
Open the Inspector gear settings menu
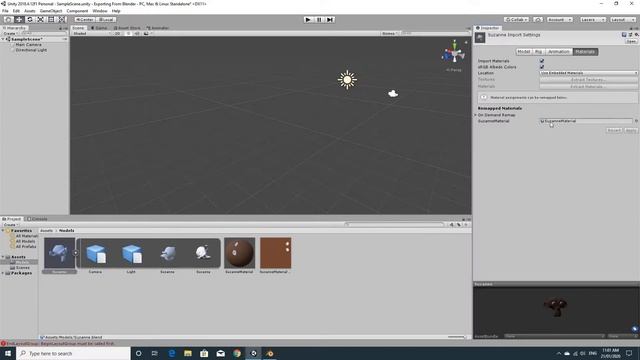[x=636, y=35]
